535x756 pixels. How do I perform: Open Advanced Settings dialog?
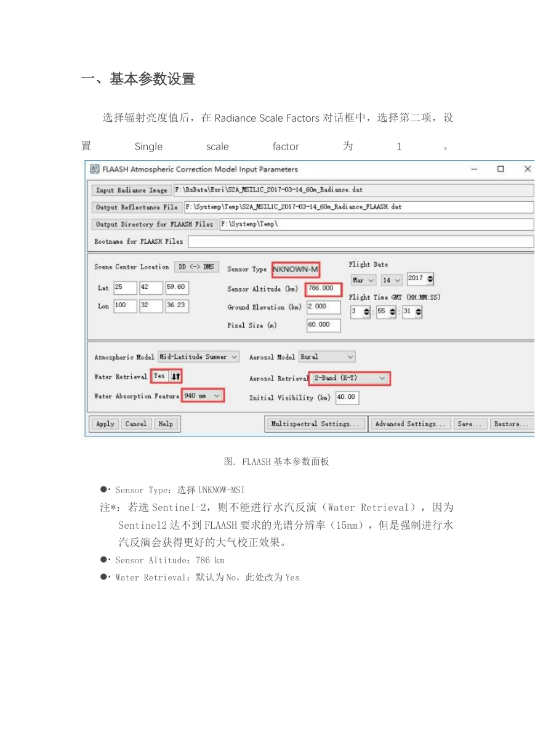click(411, 424)
